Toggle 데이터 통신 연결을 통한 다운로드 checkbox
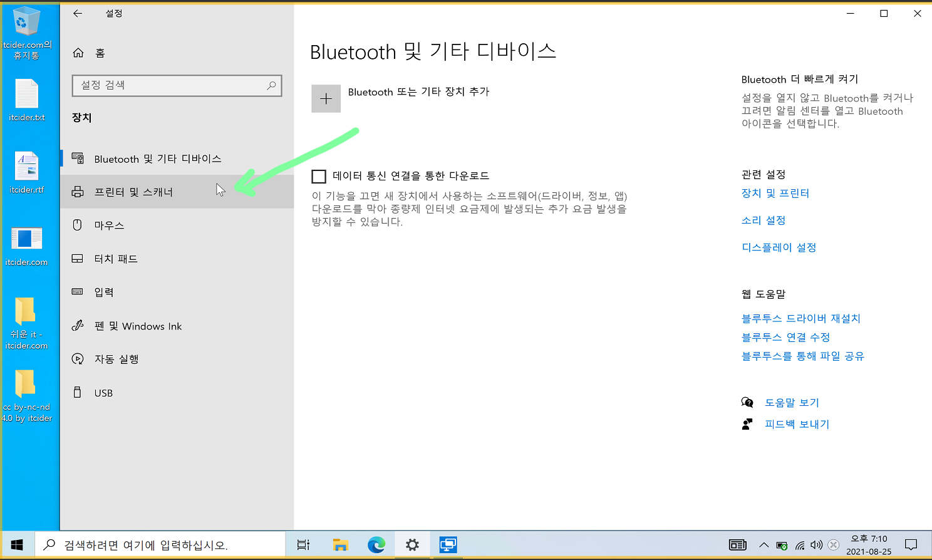Image resolution: width=932 pixels, height=560 pixels. tap(319, 177)
